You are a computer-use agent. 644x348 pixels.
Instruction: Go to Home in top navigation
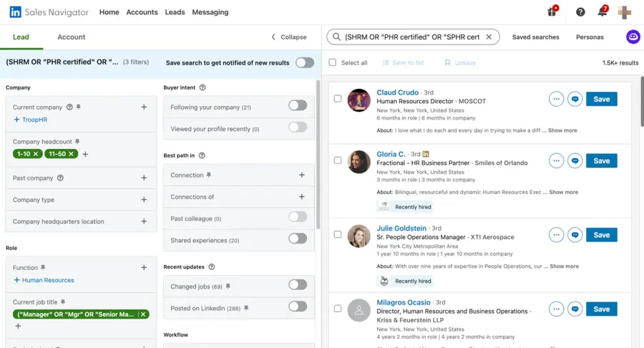(x=109, y=12)
